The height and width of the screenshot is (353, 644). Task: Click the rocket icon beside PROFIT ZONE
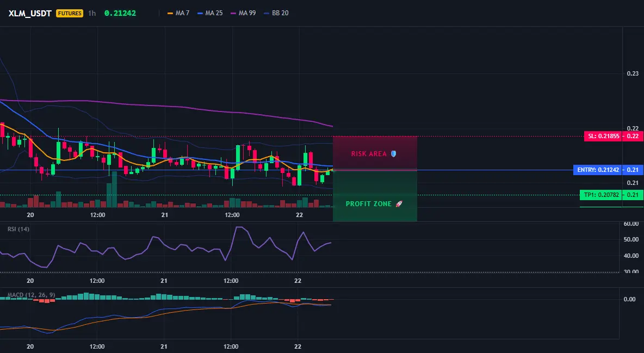(399, 204)
